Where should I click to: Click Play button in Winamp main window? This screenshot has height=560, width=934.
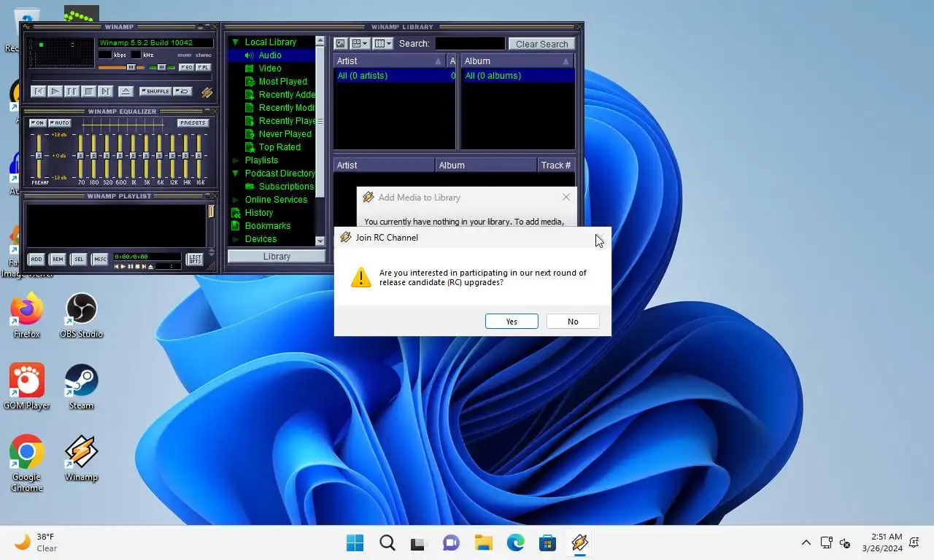point(55,92)
